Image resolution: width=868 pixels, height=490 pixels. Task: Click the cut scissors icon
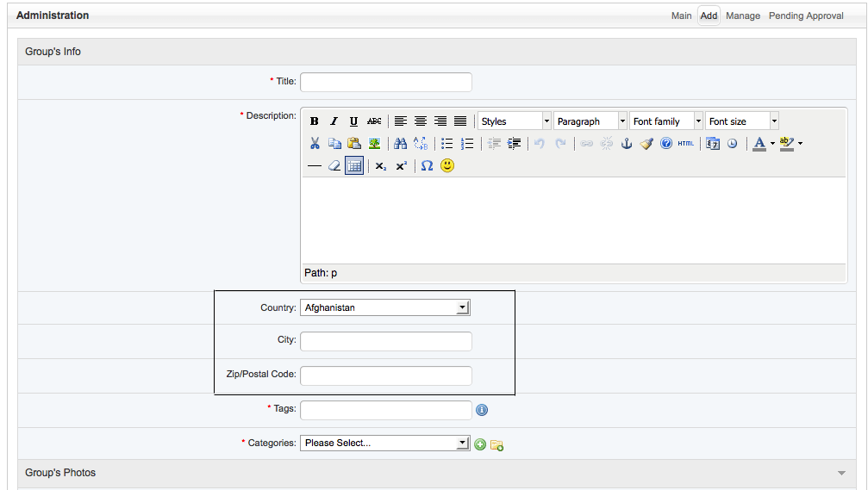[315, 144]
